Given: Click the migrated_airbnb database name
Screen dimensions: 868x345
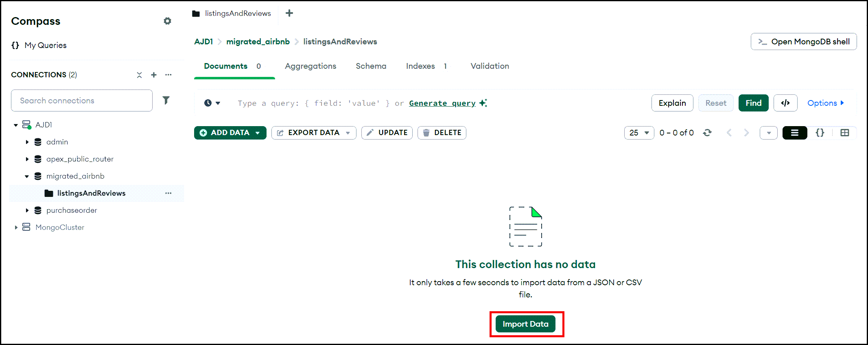Looking at the screenshot, I should (x=75, y=176).
